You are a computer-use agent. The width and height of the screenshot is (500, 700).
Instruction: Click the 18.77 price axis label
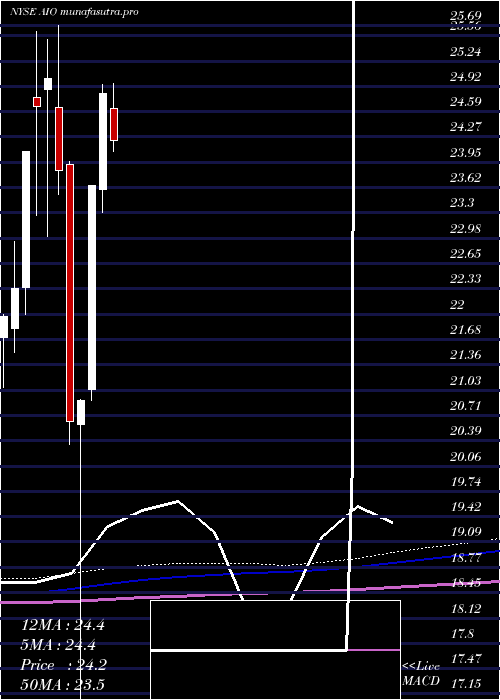point(466,557)
